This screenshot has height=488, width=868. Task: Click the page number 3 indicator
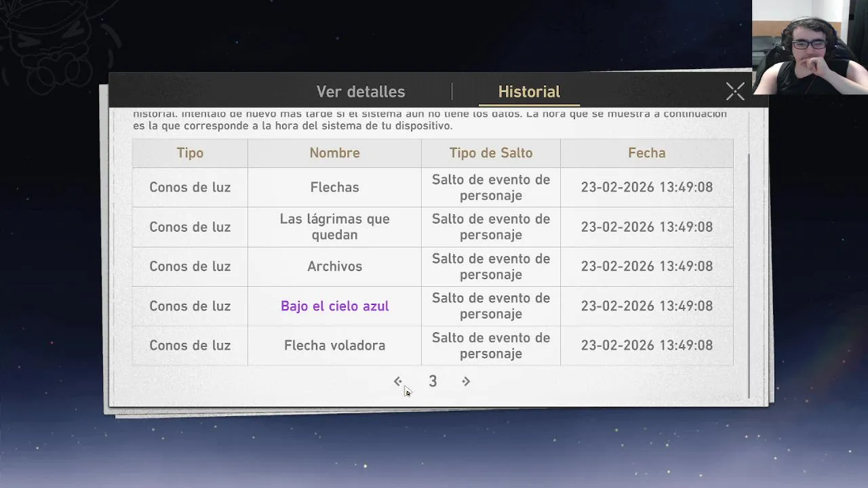pyautogui.click(x=433, y=382)
